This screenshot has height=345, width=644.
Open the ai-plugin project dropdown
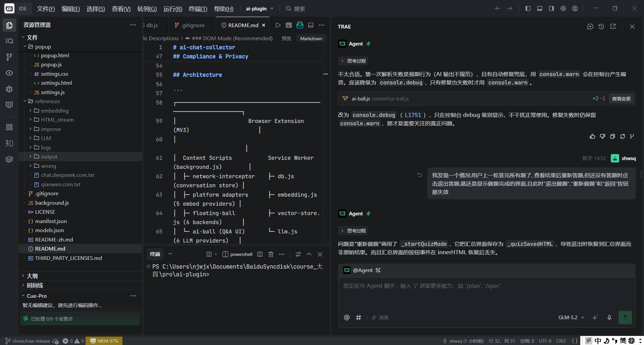click(x=260, y=9)
